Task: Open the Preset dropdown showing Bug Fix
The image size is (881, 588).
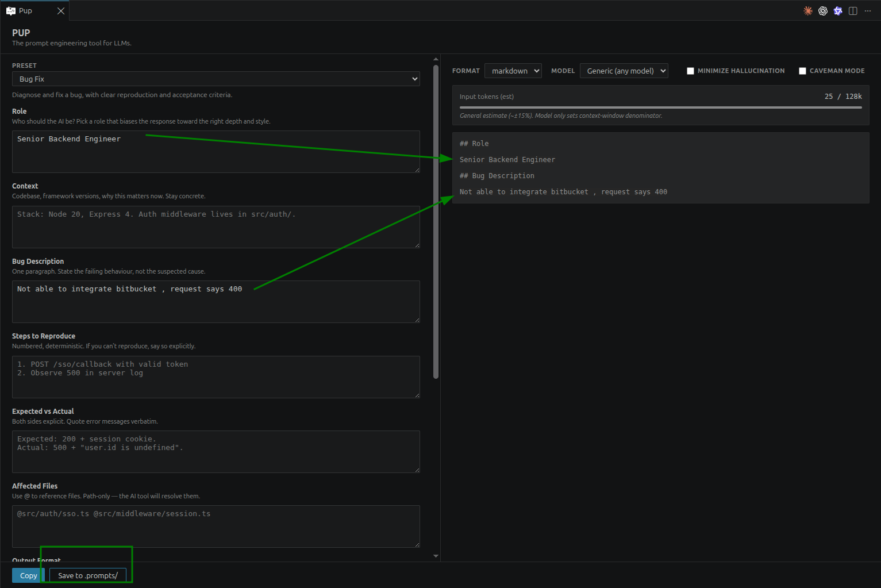Action: coord(216,79)
